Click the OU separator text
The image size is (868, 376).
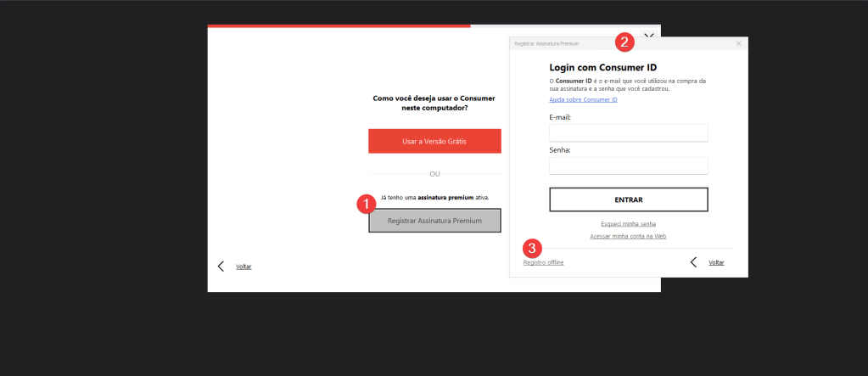tap(434, 174)
